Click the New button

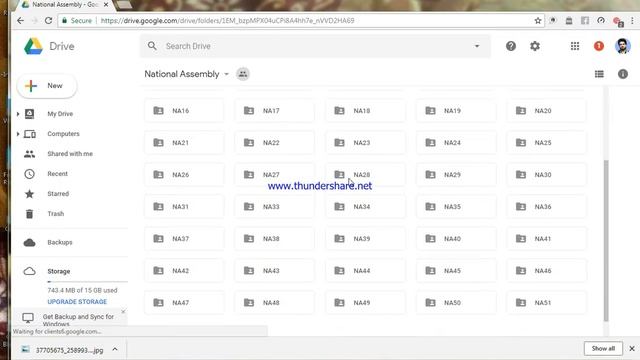[x=47, y=86]
